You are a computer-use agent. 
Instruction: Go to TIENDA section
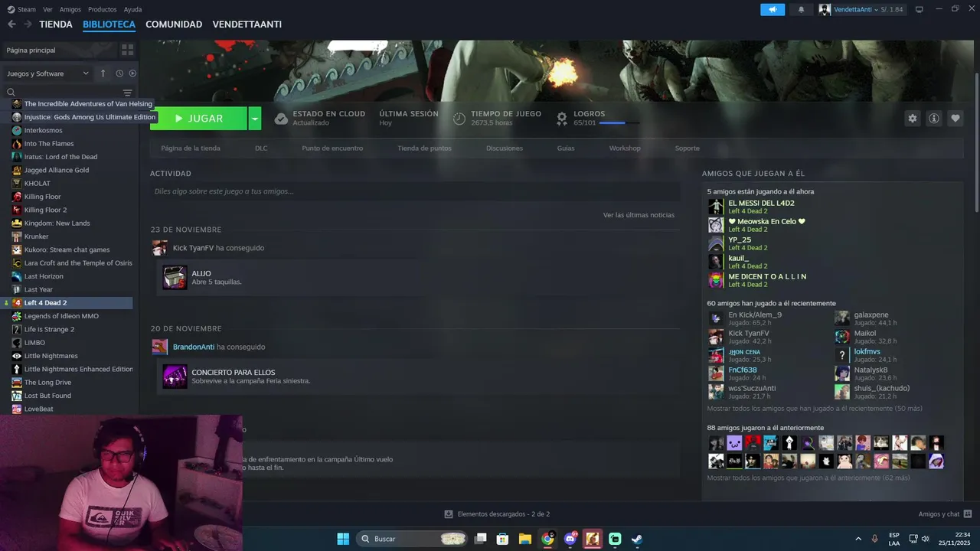[56, 24]
